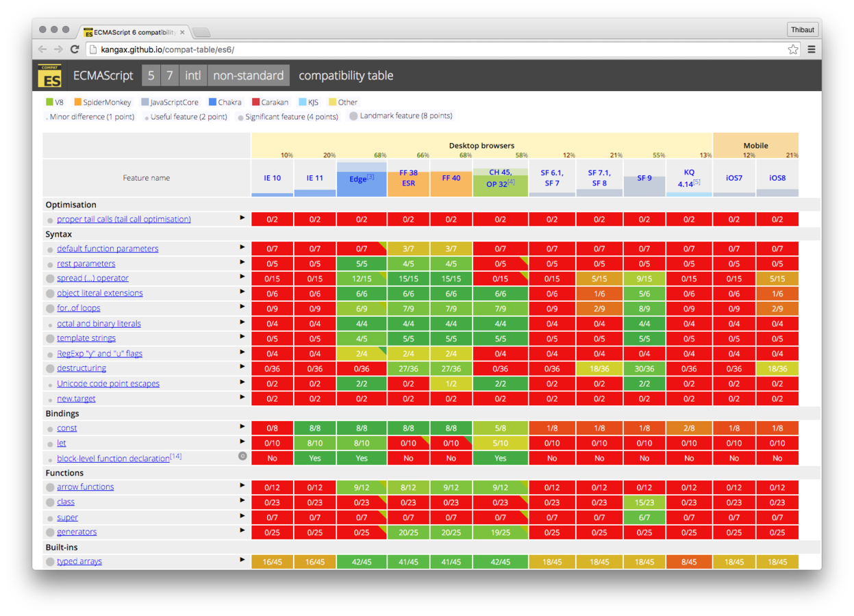Click block-level function declaration footnote 14
The width and height of the screenshot is (854, 616).
point(175,456)
